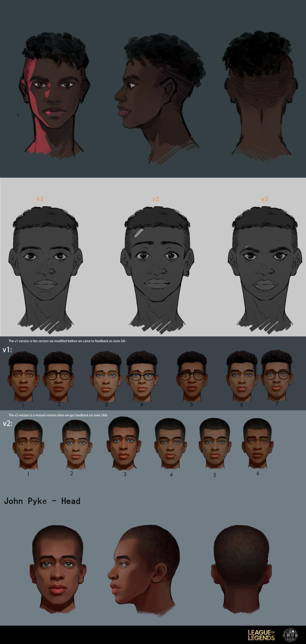Click the note 'revised version after we got feedback'
Viewport: 306px width, 644px height.
(x=58, y=415)
